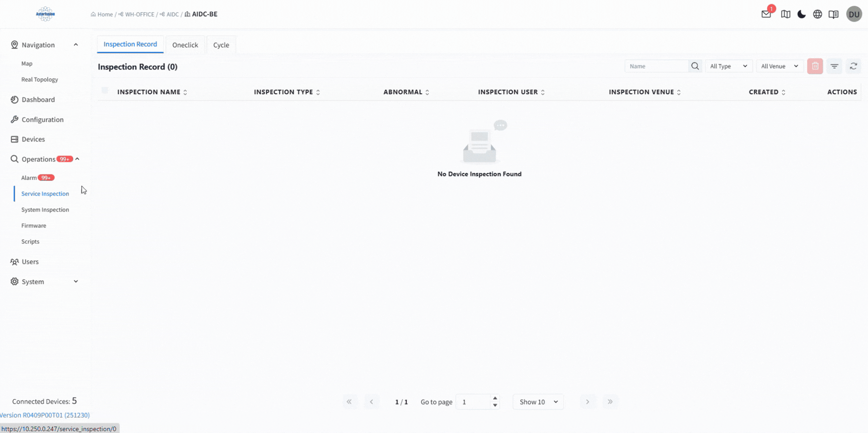Open the documentation book icon

tap(833, 14)
